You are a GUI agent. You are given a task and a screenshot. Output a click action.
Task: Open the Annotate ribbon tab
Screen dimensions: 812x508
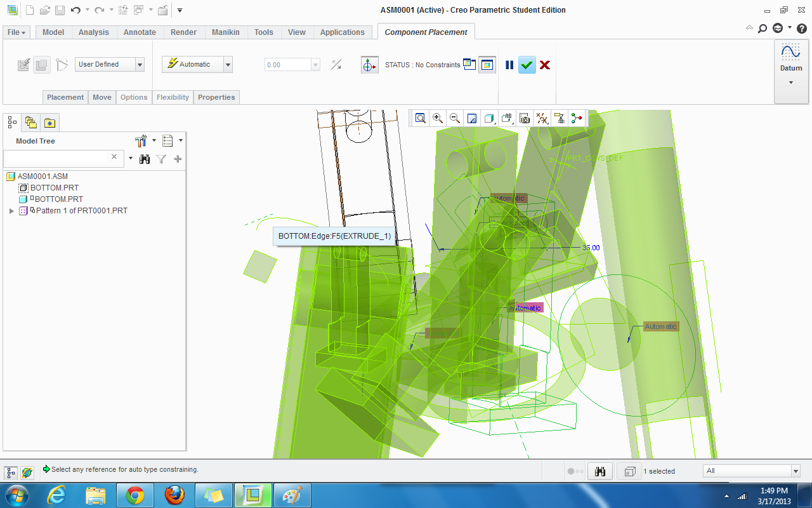[140, 32]
